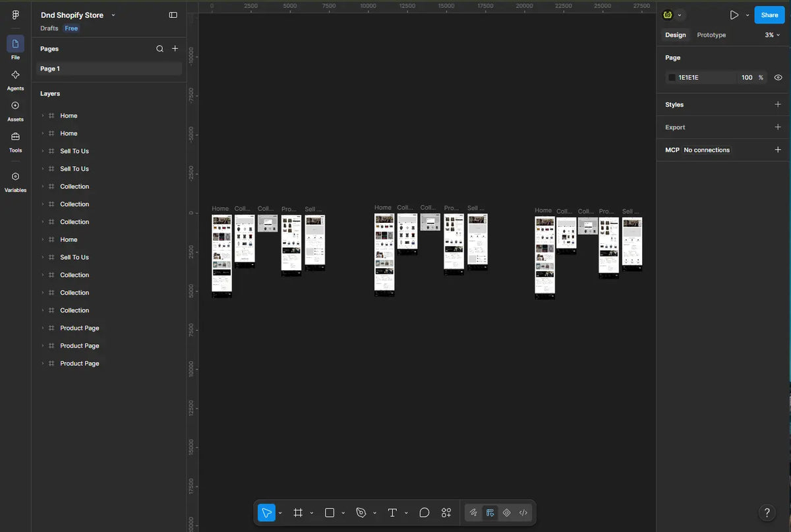Open the page background color swatch
Viewport: 791px width, 532px height.
pyautogui.click(x=672, y=77)
